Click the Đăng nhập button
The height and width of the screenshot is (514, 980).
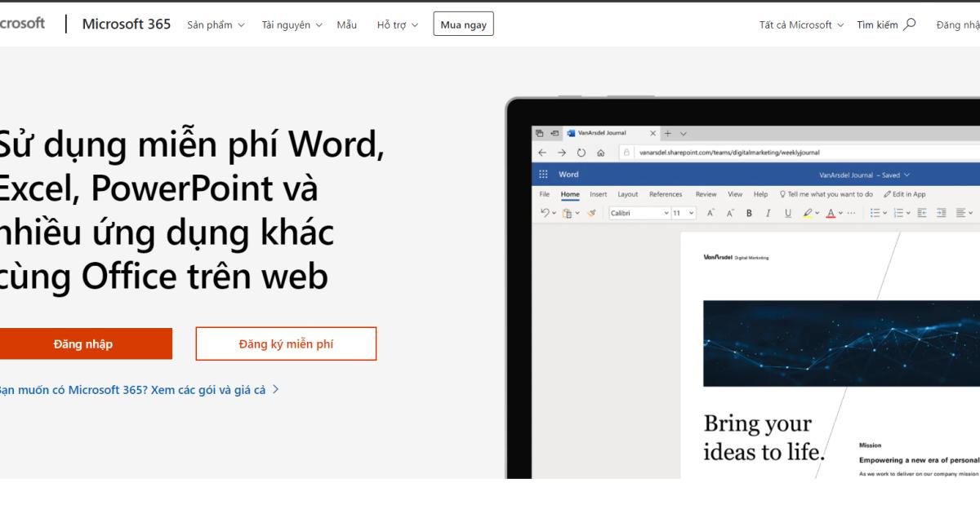point(85,343)
